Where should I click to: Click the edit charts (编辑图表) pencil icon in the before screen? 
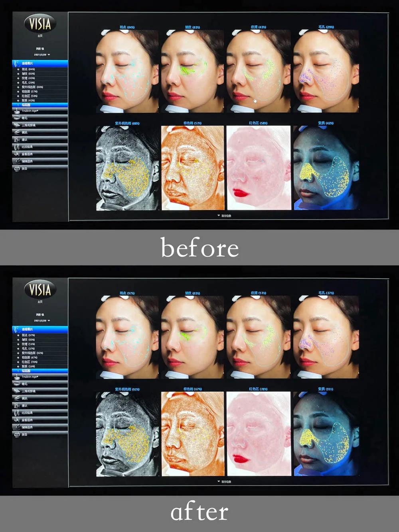click(x=17, y=161)
